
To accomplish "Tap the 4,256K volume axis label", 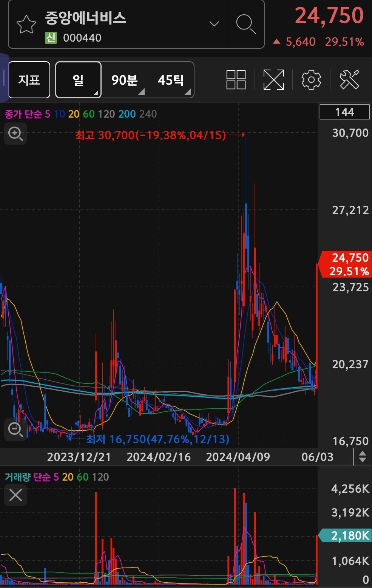I will click(x=350, y=489).
